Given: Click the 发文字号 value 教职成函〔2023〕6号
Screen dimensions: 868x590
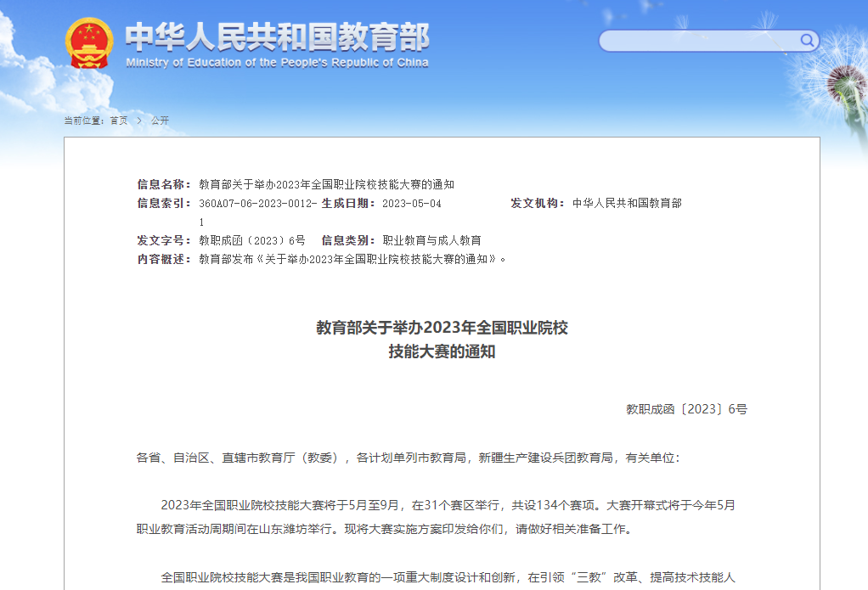Looking at the screenshot, I should [x=251, y=240].
